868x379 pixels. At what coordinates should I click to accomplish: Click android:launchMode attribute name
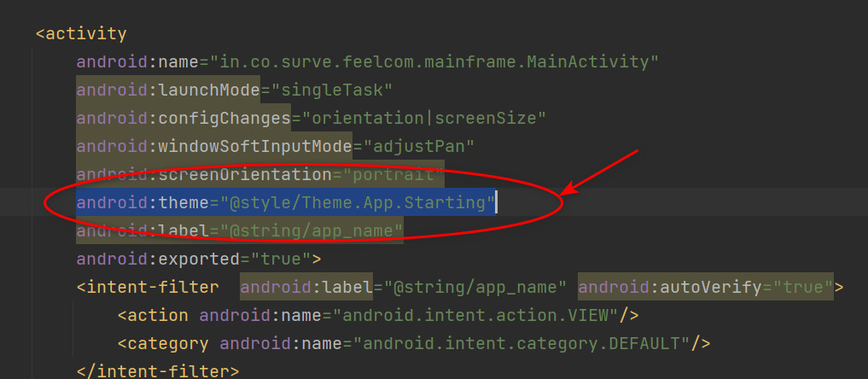(x=168, y=90)
